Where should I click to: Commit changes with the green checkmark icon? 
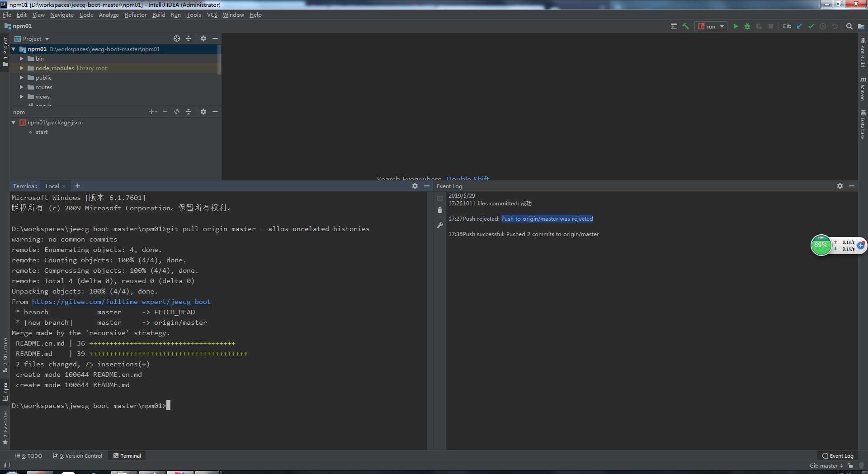(x=811, y=26)
